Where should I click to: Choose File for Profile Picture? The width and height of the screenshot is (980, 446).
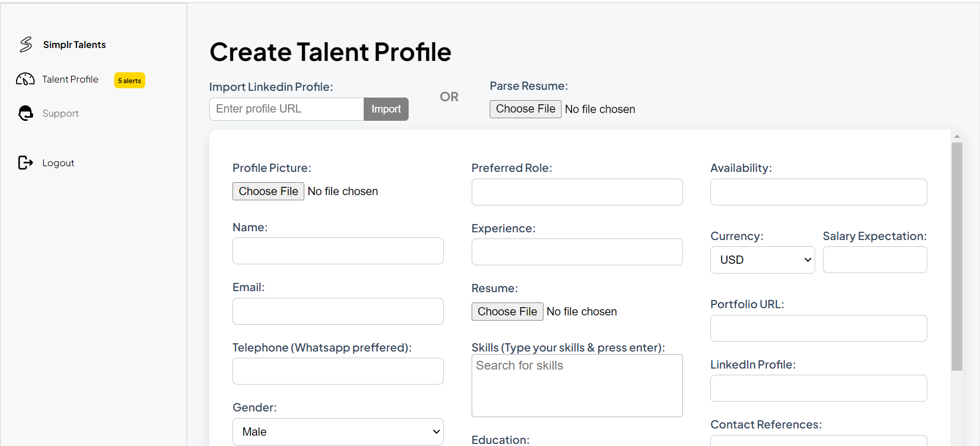point(268,191)
